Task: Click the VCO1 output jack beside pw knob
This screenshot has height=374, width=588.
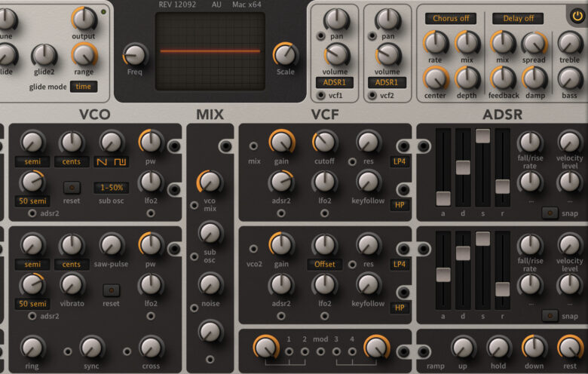Action: (x=174, y=146)
